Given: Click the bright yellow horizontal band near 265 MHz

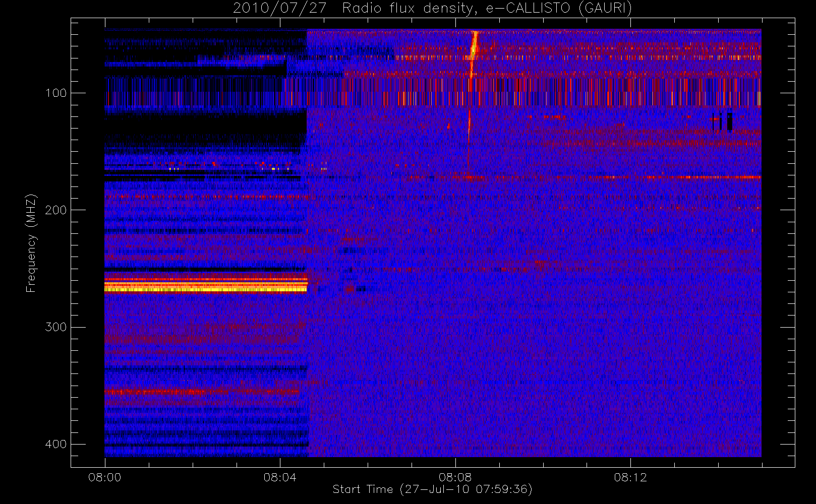Looking at the screenshot, I should point(206,288).
